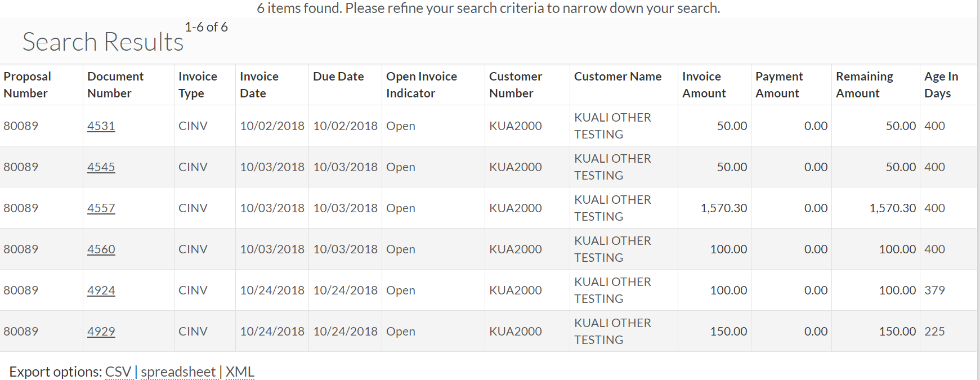Sort by Remaining Amount column header
This screenshot has width=980, height=380.
864,85
